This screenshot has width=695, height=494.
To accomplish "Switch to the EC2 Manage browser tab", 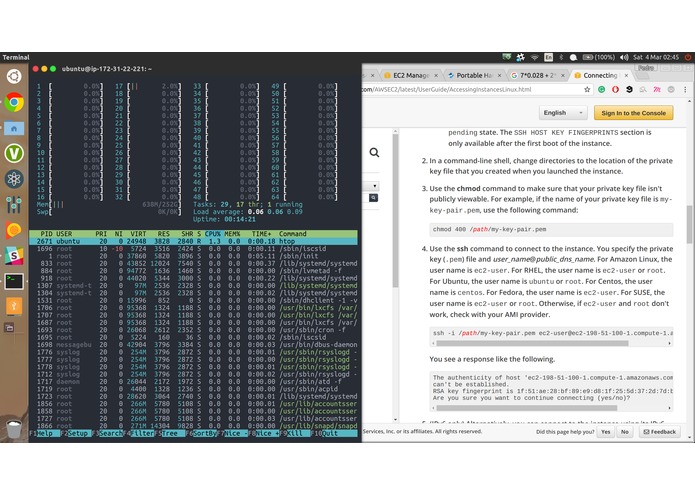I will point(411,75).
